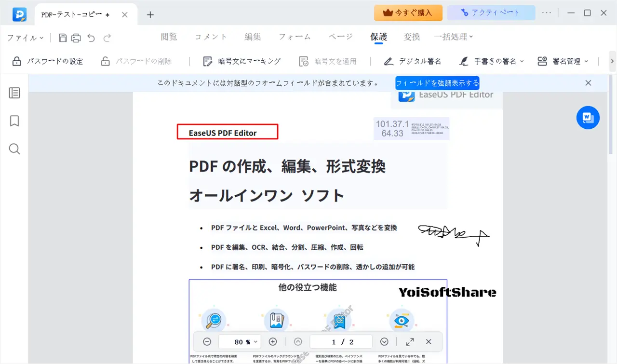The height and width of the screenshot is (364, 617).
Task: Dismiss the form fields notification bar
Action: 588,83
